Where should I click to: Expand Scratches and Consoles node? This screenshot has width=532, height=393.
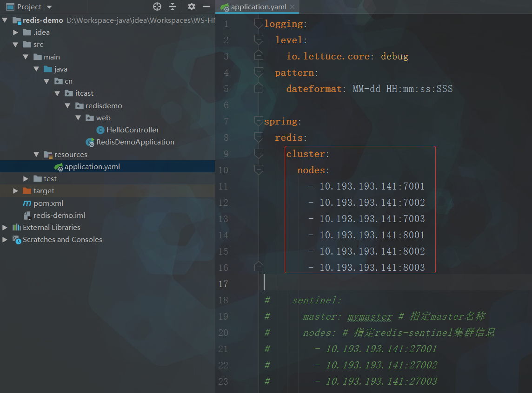pos(5,240)
